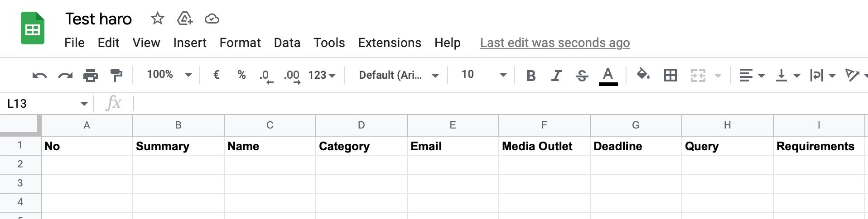Open the borders grid tool

pos(670,75)
